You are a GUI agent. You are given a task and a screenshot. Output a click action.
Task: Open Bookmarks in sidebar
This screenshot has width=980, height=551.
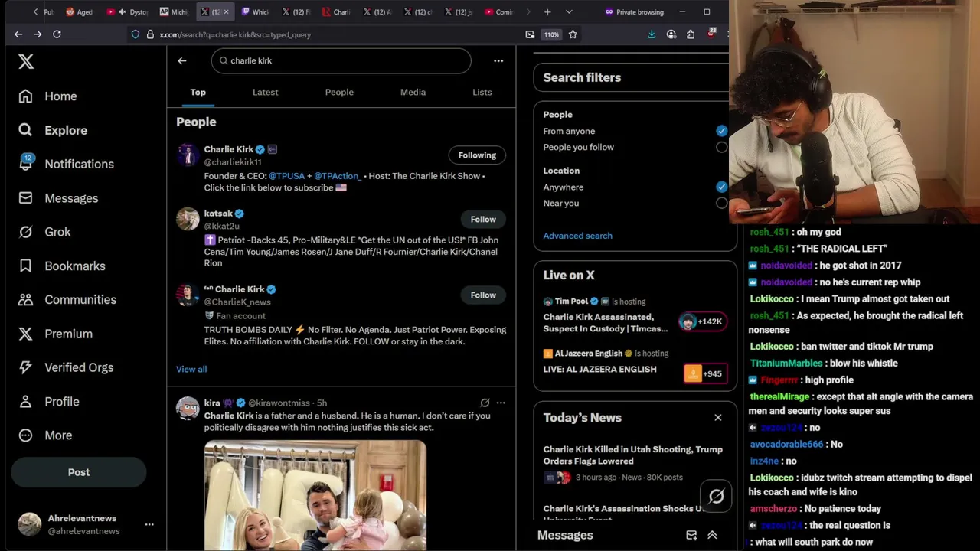[x=62, y=266]
